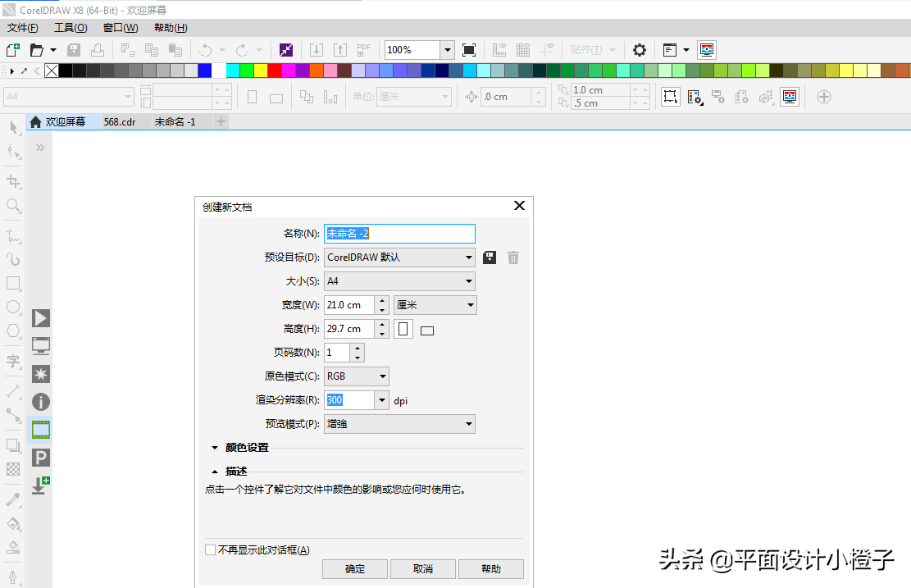The height and width of the screenshot is (588, 911).
Task: Expand the Color settings section
Action: pos(214,448)
